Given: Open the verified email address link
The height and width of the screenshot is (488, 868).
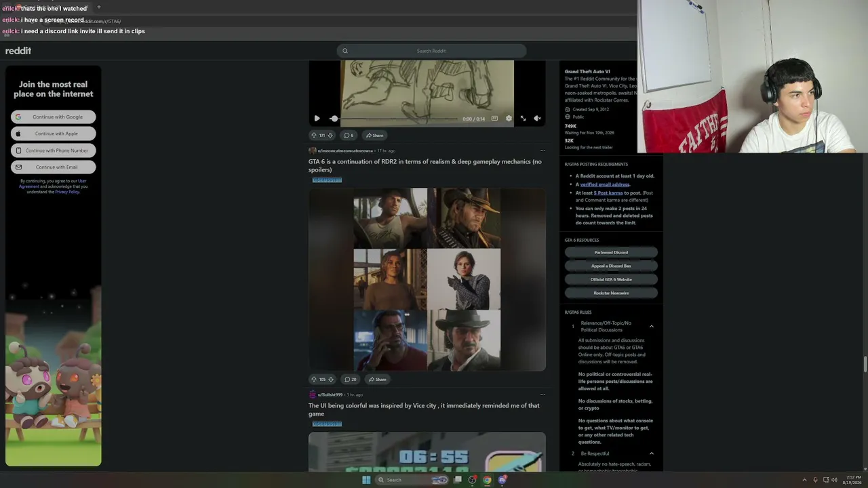Looking at the screenshot, I should pyautogui.click(x=605, y=184).
